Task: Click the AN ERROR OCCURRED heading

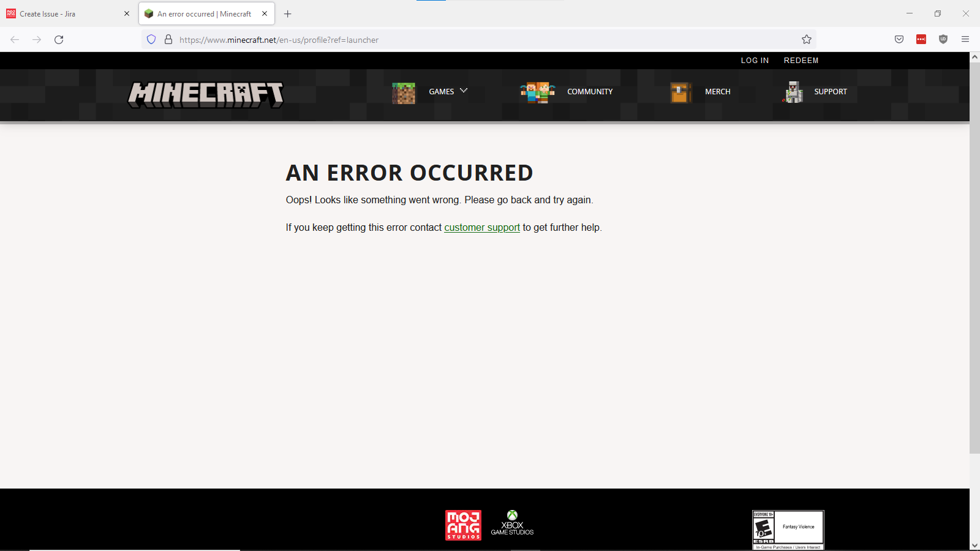Action: (409, 173)
